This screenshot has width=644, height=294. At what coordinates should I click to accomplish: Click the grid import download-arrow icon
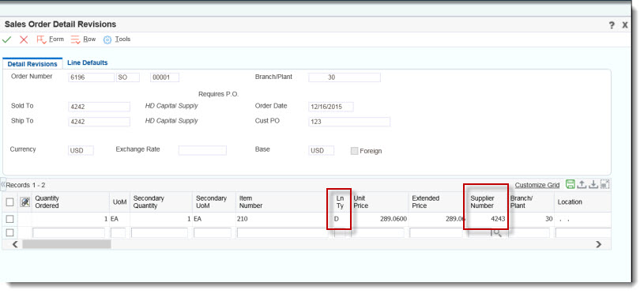click(593, 184)
